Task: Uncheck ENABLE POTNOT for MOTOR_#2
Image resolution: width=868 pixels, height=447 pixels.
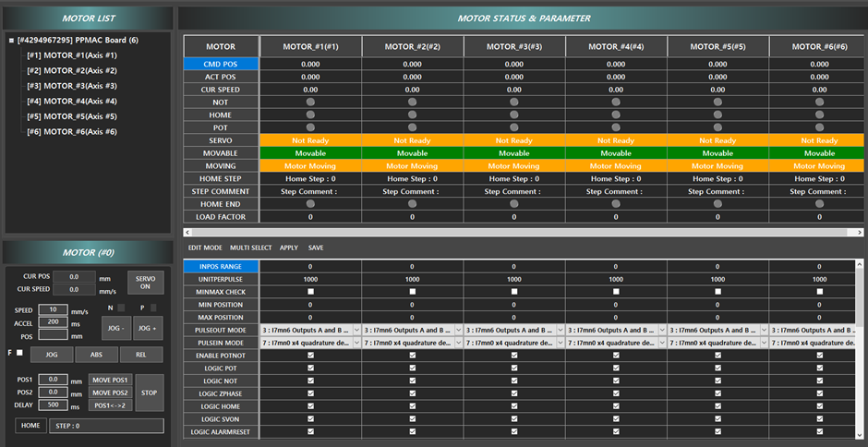Action: pyautogui.click(x=412, y=356)
